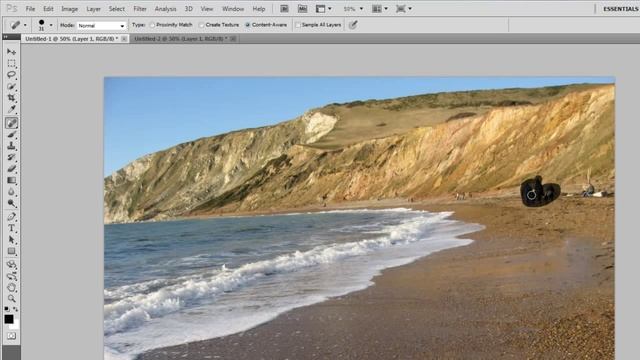
Task: Select the Quick Selection tool
Action: click(11, 87)
